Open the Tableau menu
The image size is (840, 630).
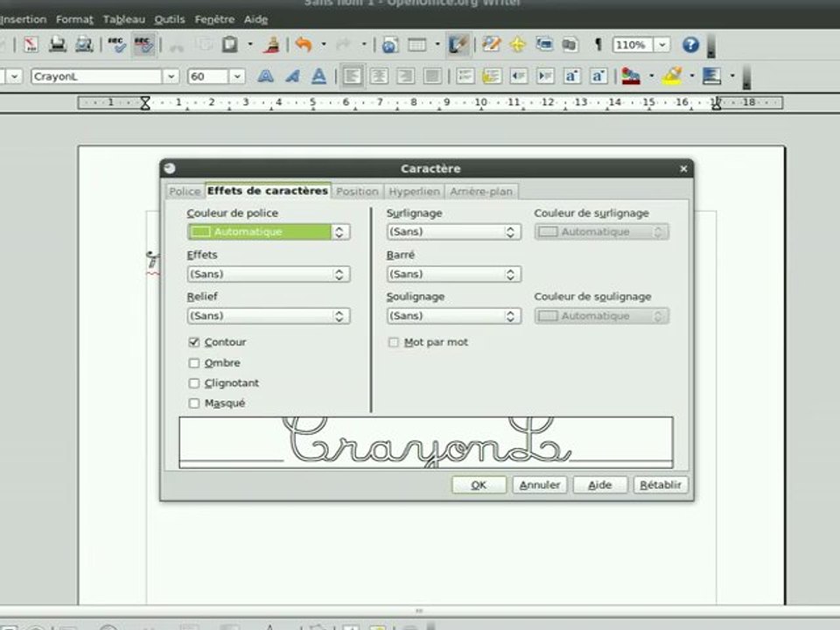[123, 19]
